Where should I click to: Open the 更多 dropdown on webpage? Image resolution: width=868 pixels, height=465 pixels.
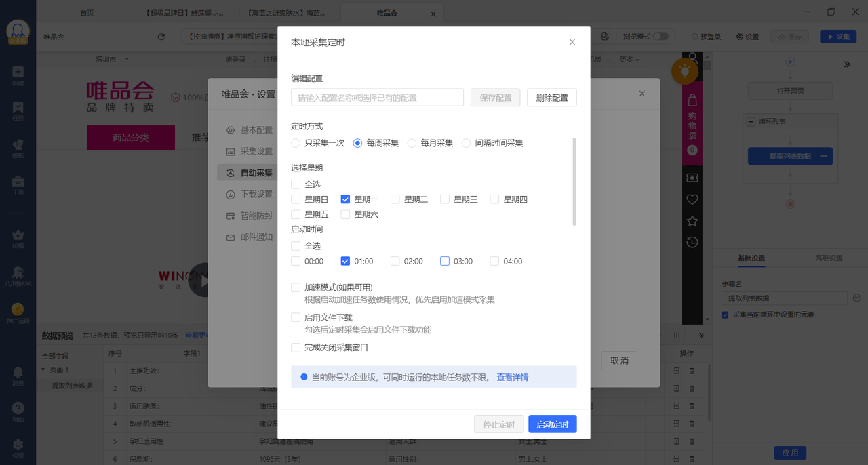629,60
